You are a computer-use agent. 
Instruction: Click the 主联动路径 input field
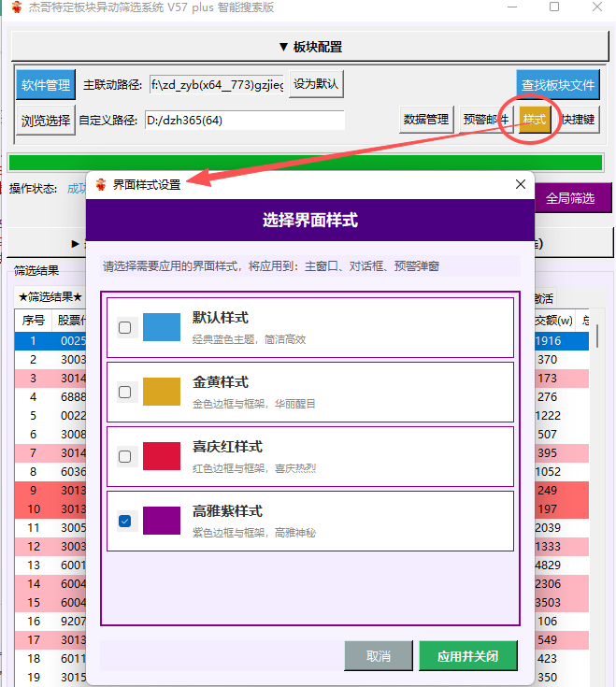(217, 84)
